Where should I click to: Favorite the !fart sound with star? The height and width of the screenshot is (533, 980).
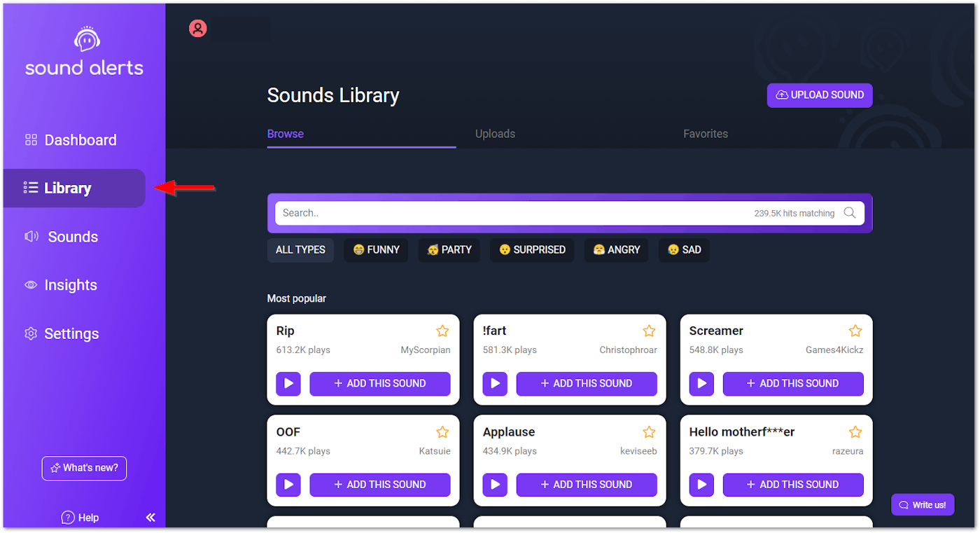coord(649,331)
